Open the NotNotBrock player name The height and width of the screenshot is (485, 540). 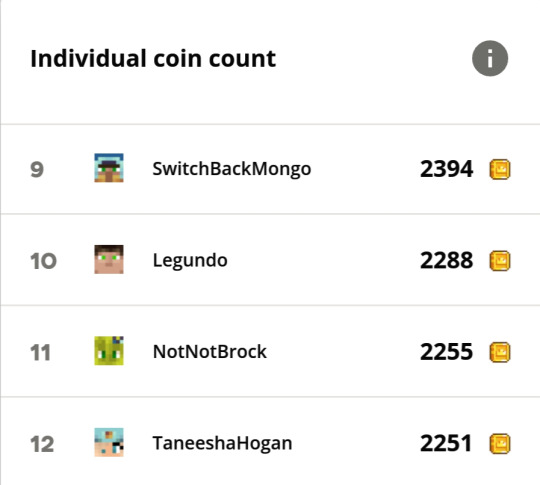(x=210, y=352)
